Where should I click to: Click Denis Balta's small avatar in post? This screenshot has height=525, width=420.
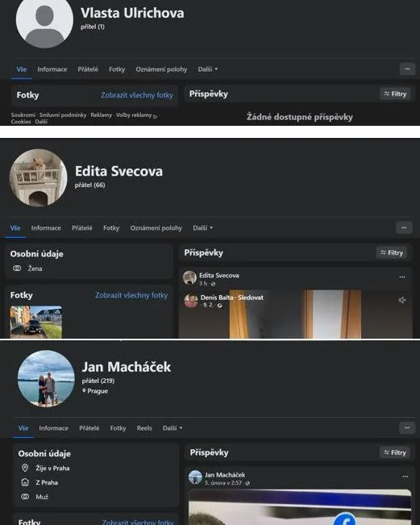[x=191, y=300]
